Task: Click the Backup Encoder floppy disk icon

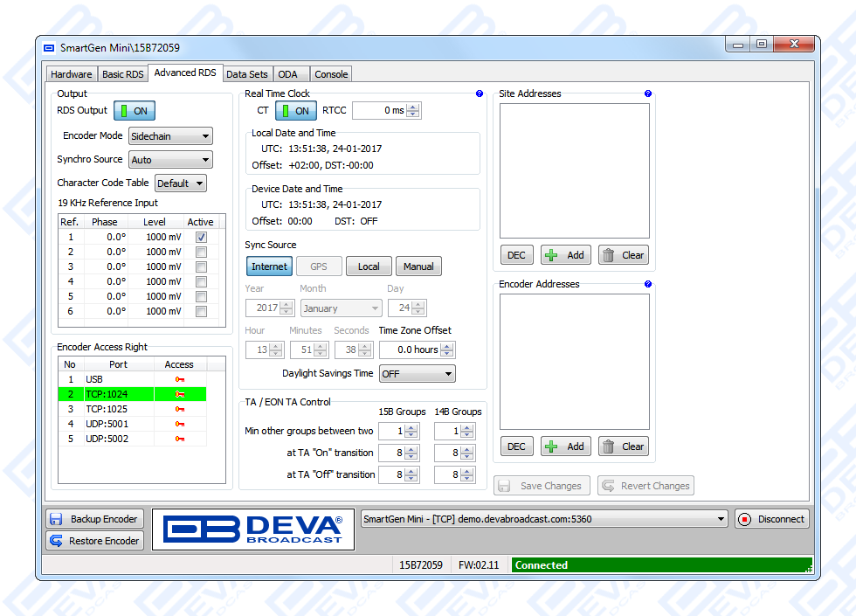Action: [57, 519]
